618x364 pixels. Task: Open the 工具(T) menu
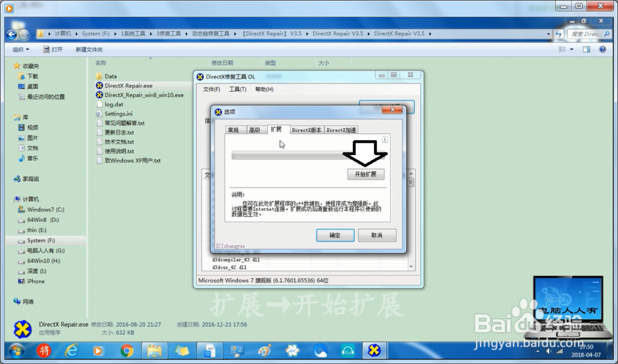(237, 90)
